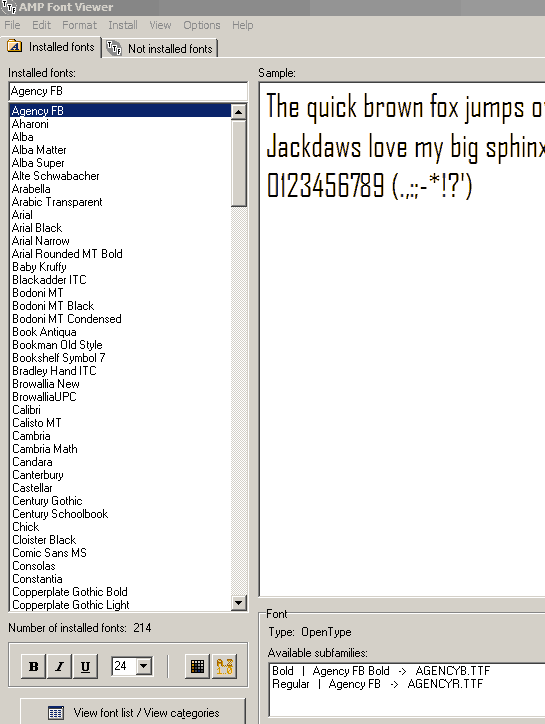Select Regular subfamily AGENCYR.TTF row
Screen dimensions: 545x724
point(408,683)
